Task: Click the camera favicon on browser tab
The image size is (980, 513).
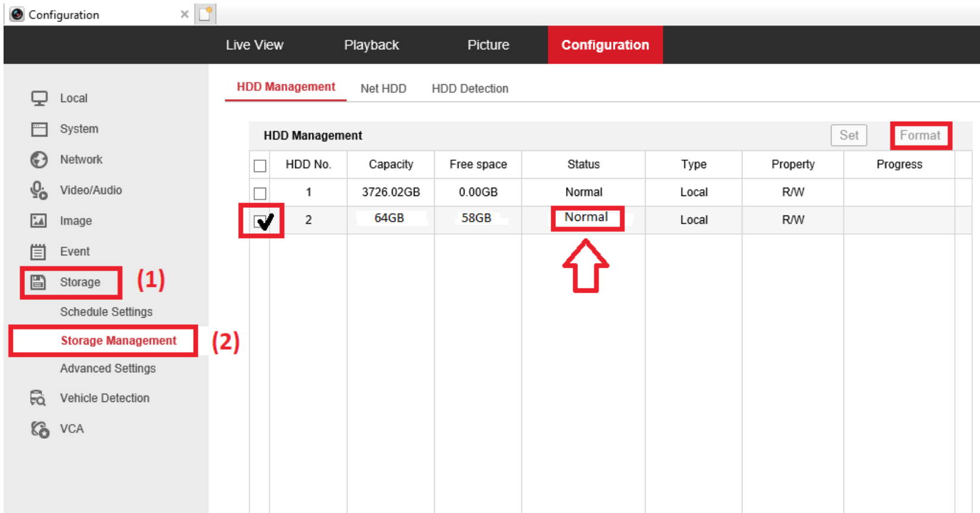Action: tap(17, 14)
